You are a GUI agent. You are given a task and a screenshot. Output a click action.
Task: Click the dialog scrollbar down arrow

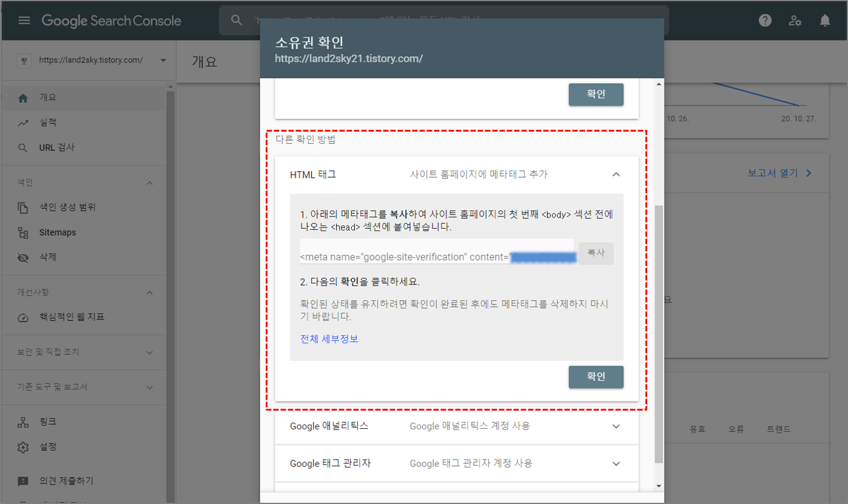click(x=659, y=485)
